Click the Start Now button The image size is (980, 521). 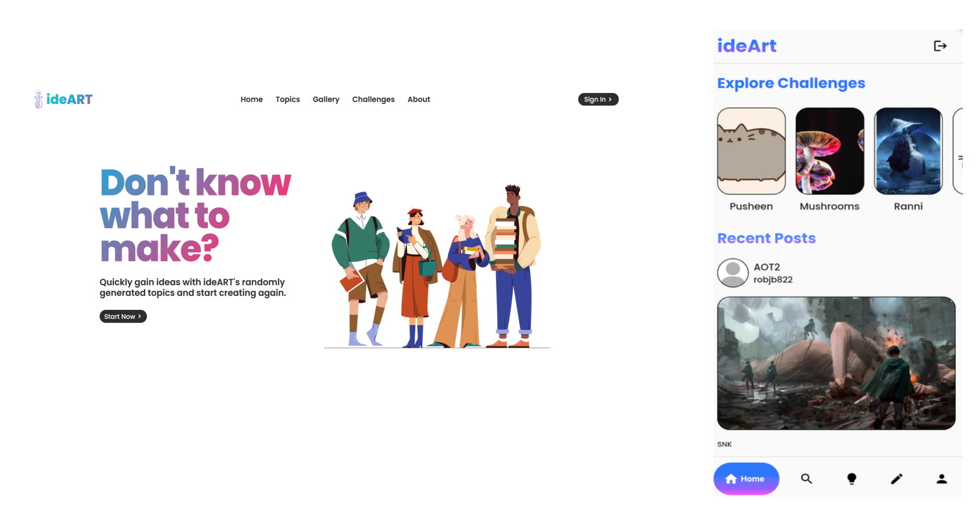[x=123, y=316]
